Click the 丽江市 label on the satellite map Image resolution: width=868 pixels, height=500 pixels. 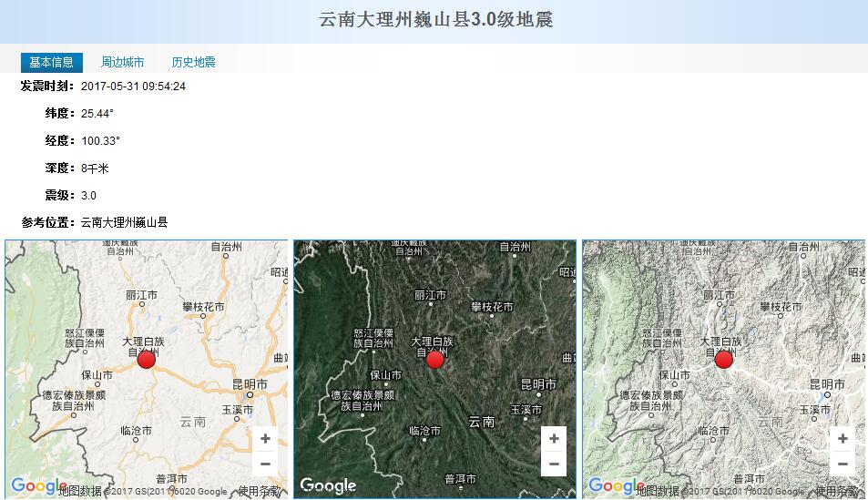pyautogui.click(x=430, y=295)
